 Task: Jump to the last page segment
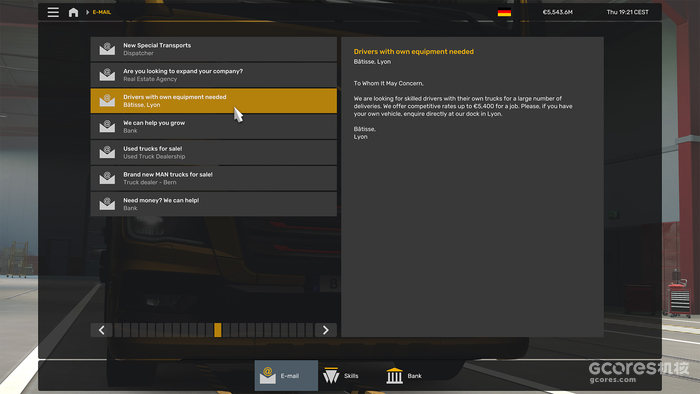click(x=309, y=330)
